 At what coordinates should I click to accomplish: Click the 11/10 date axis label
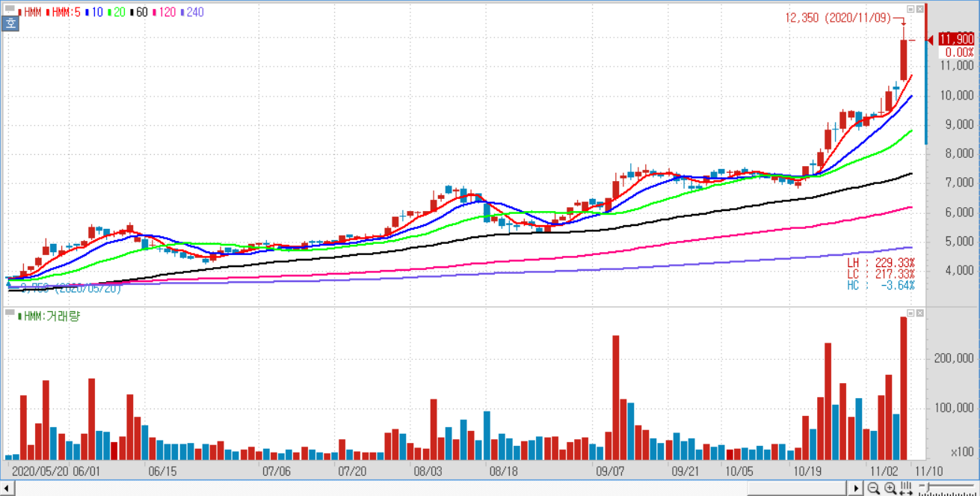tap(928, 471)
